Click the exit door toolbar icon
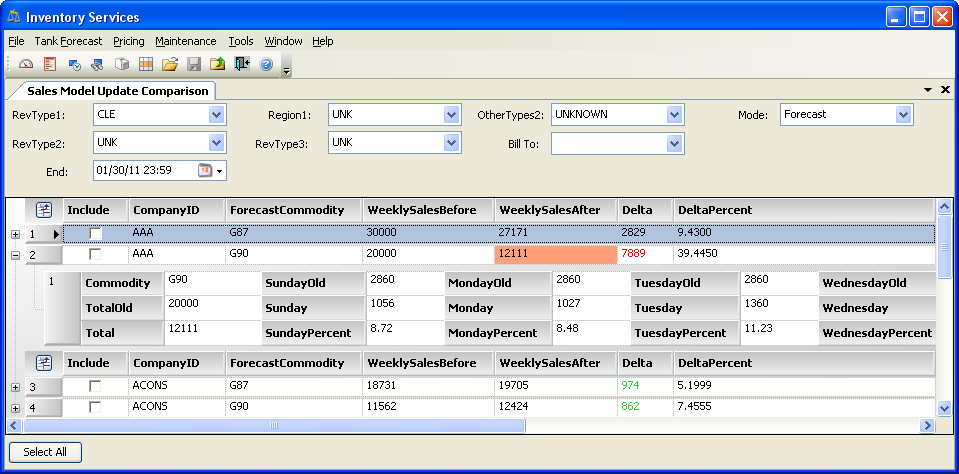This screenshot has height=474, width=959. tap(242, 64)
